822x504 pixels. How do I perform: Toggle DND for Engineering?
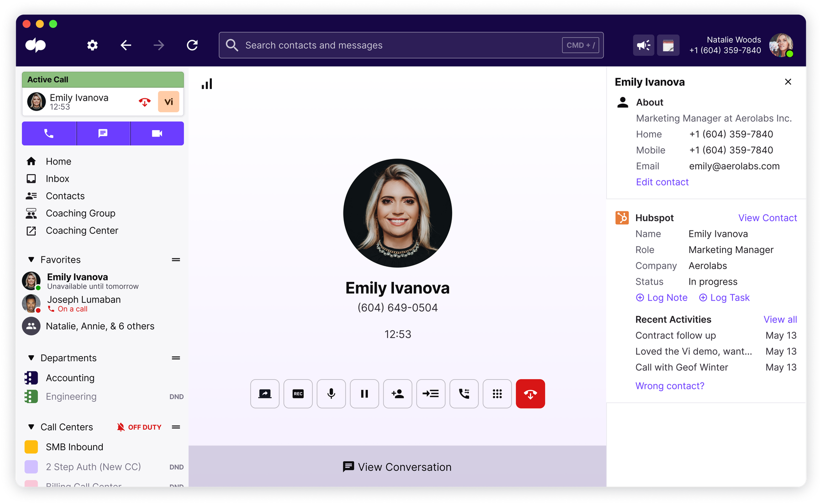tap(176, 397)
